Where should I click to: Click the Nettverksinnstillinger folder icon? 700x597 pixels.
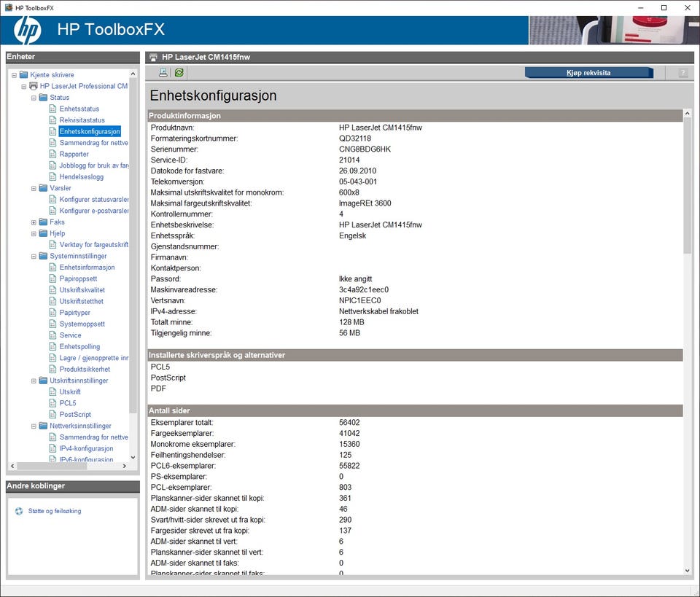[43, 426]
